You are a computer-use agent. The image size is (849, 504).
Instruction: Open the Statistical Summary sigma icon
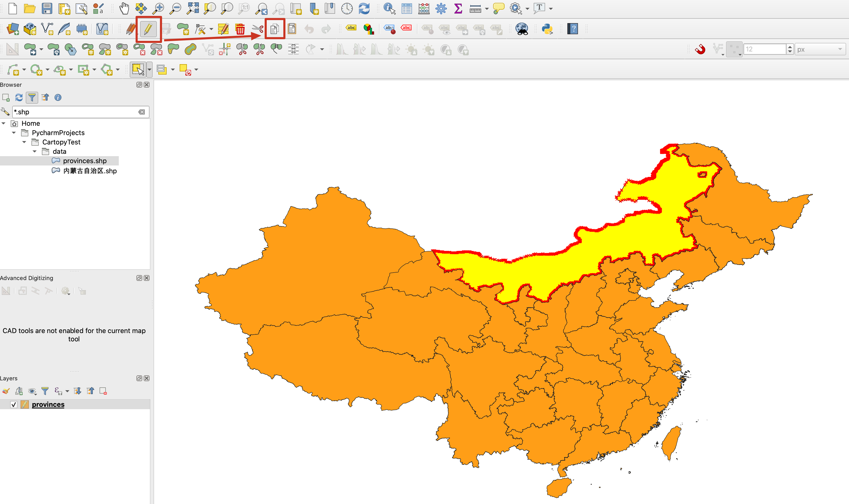[458, 9]
